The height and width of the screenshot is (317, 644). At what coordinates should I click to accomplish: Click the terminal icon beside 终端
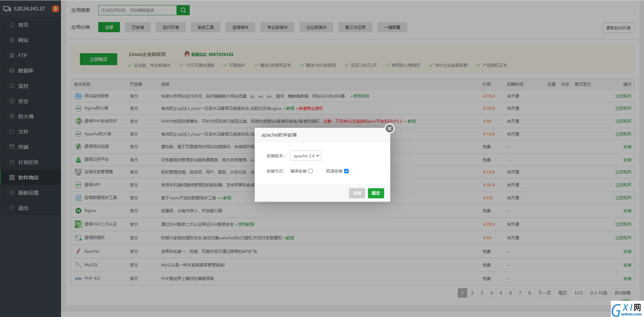(x=12, y=147)
